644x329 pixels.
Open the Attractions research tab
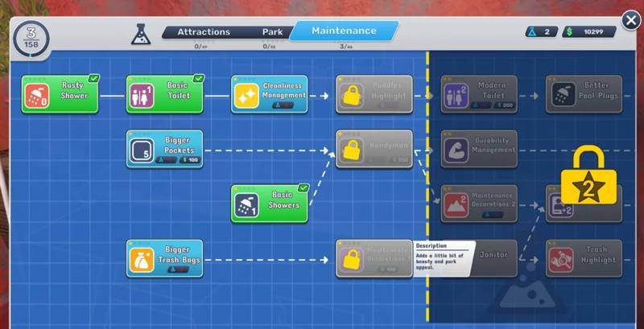[204, 32]
